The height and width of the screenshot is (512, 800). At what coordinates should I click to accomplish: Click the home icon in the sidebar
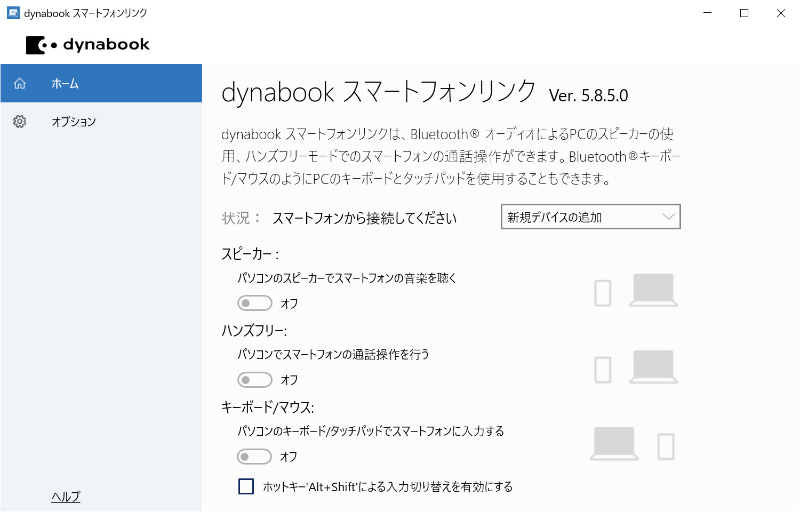click(20, 83)
